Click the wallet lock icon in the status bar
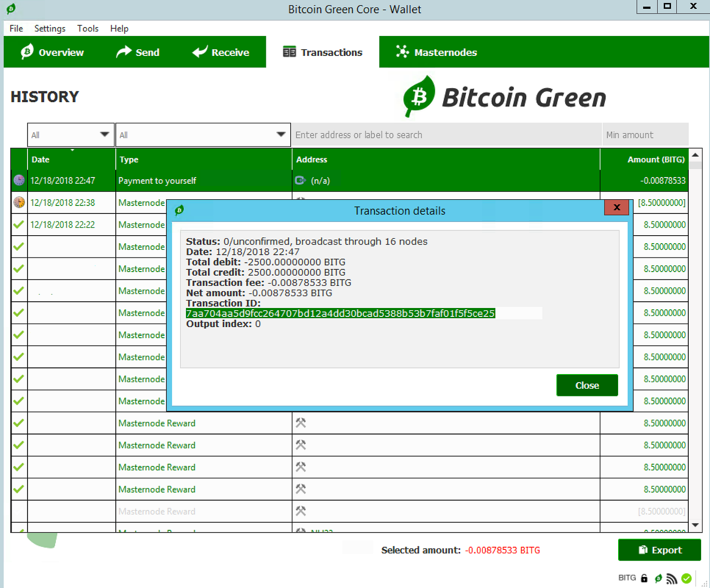The image size is (710, 588). coord(644,578)
